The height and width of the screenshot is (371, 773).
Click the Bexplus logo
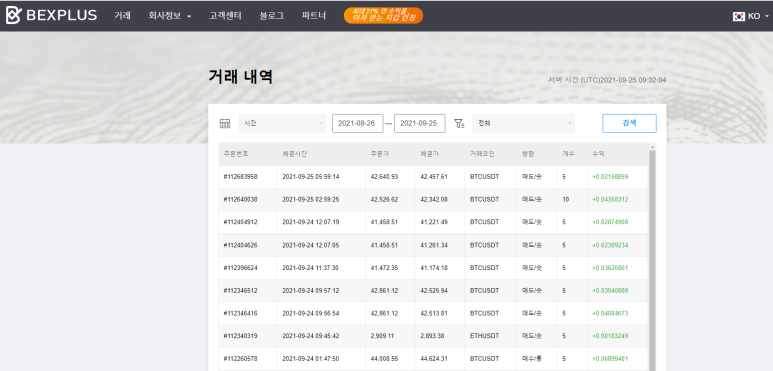(51, 15)
